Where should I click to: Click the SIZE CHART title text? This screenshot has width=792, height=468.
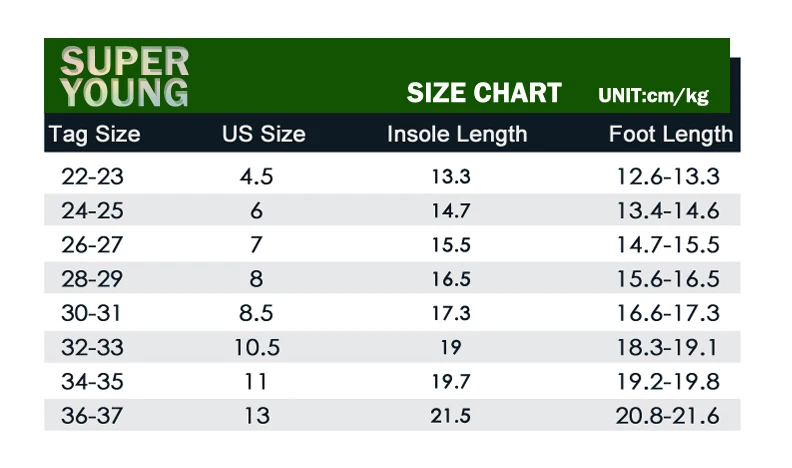tap(484, 93)
